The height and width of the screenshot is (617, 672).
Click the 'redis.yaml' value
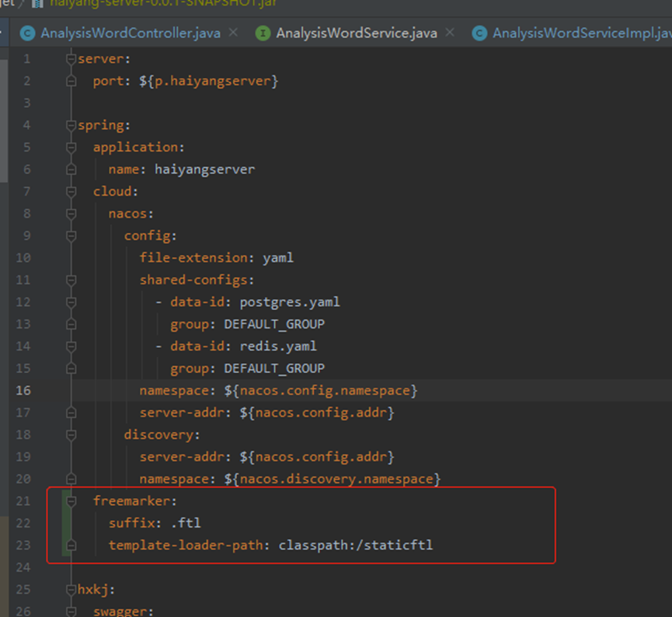click(x=278, y=347)
